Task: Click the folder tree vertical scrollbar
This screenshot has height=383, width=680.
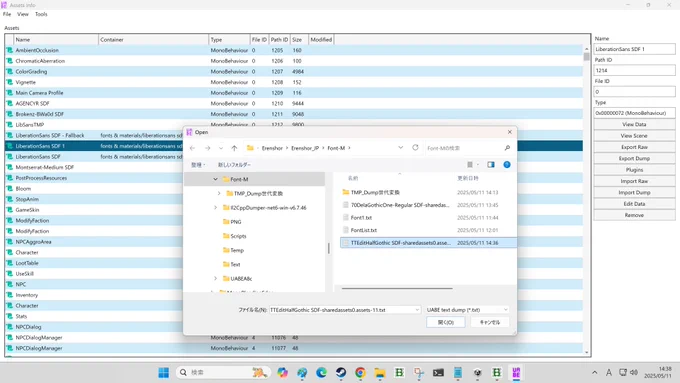Action: click(328, 248)
